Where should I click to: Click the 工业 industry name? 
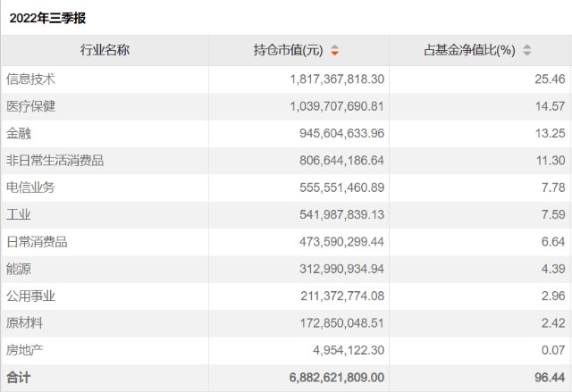coord(19,214)
